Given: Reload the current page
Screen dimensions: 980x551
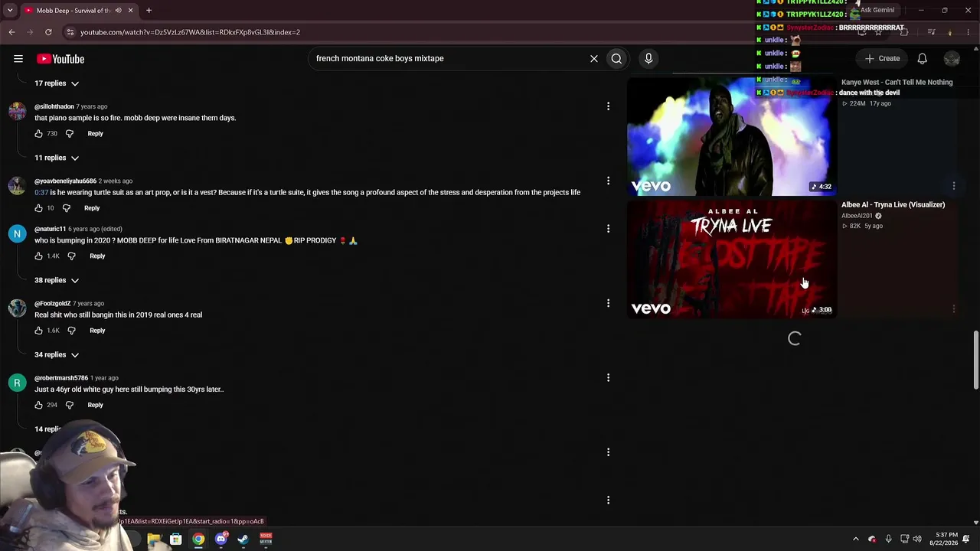Looking at the screenshot, I should coord(48,32).
